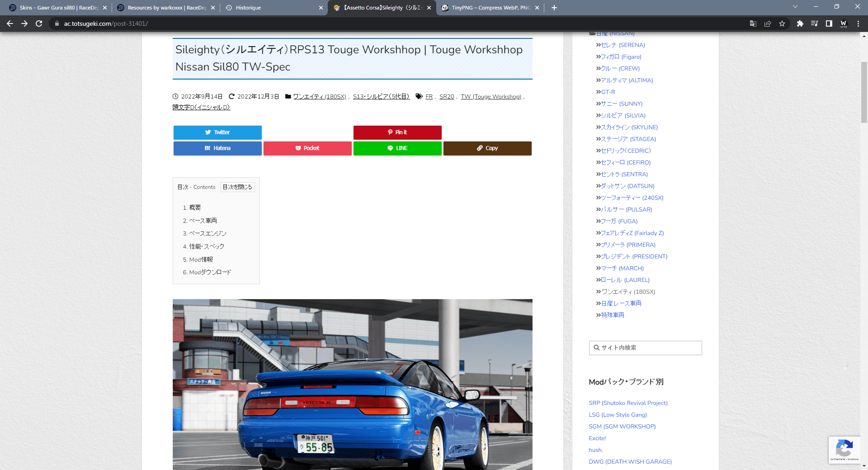The width and height of the screenshot is (868, 470).
Task: Open the 頭文字D(イニシャルD) tag link
Action: [201, 108]
